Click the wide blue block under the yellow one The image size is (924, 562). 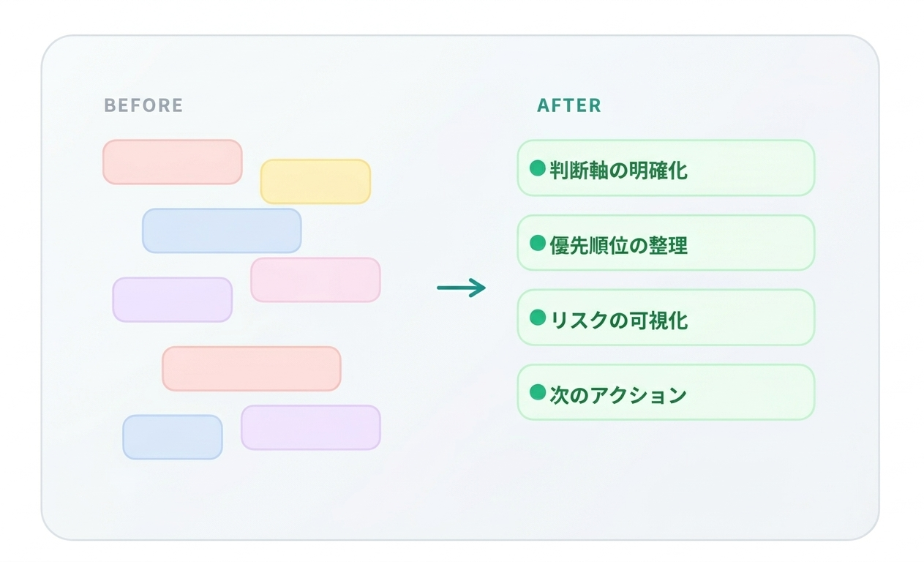[x=222, y=231]
